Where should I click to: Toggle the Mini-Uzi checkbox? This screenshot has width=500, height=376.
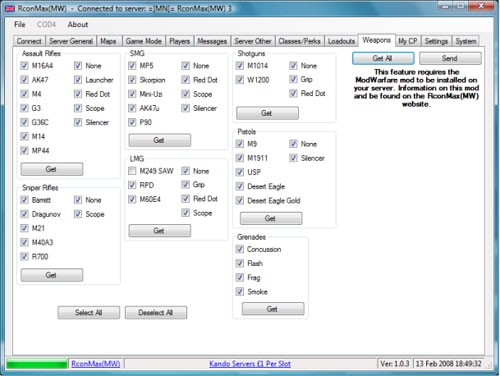(132, 94)
